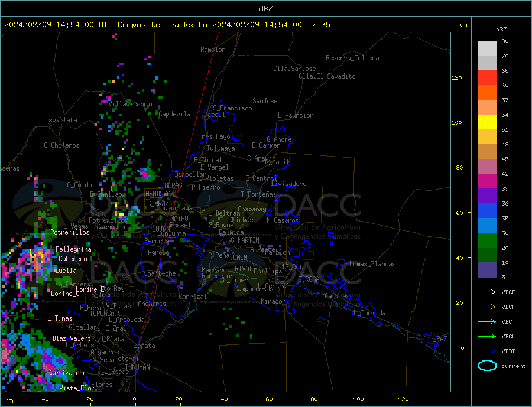Click the Uspallata place label
The width and height of the screenshot is (532, 407).
tap(61, 120)
